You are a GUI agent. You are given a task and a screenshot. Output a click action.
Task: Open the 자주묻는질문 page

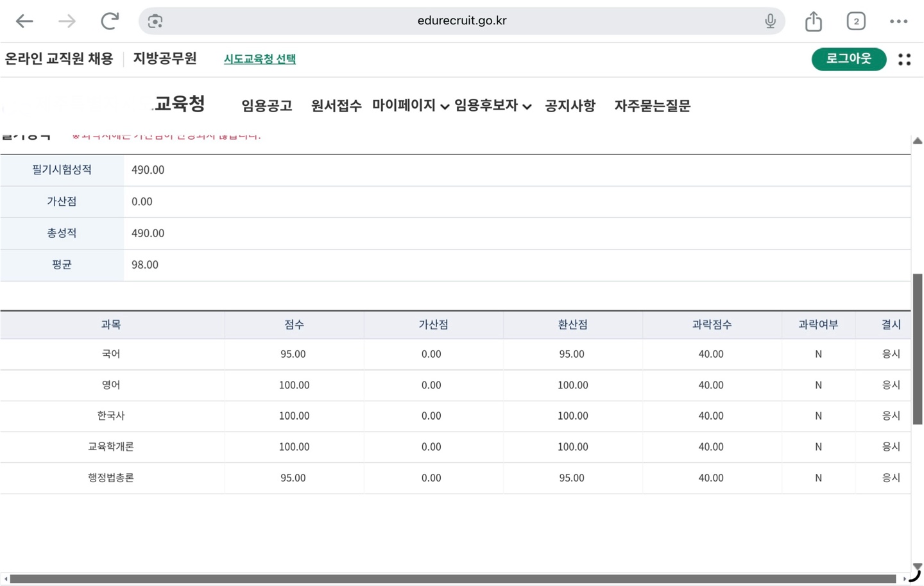tap(653, 106)
